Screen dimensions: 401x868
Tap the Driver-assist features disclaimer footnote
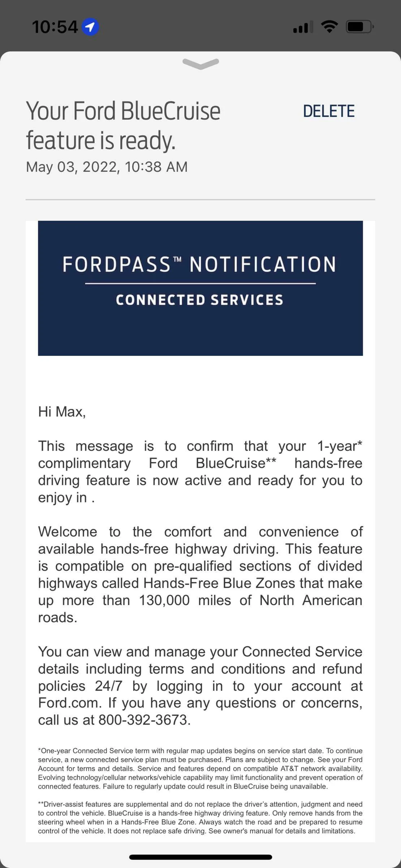[x=200, y=817]
